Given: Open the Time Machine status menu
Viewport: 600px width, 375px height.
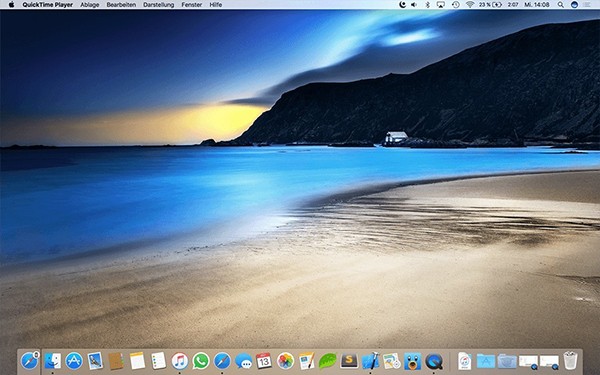Looking at the screenshot, I should point(455,5).
